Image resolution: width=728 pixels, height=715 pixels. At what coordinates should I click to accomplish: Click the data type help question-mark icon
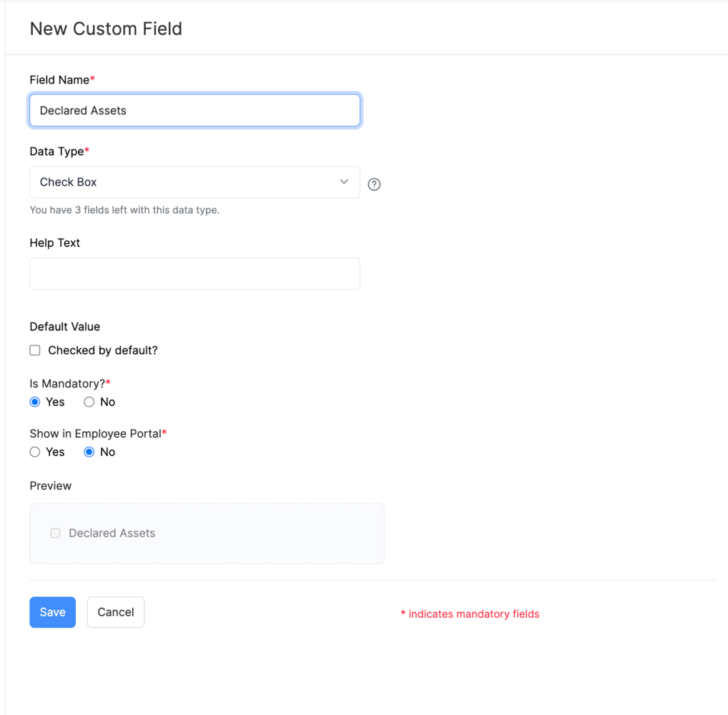[374, 184]
